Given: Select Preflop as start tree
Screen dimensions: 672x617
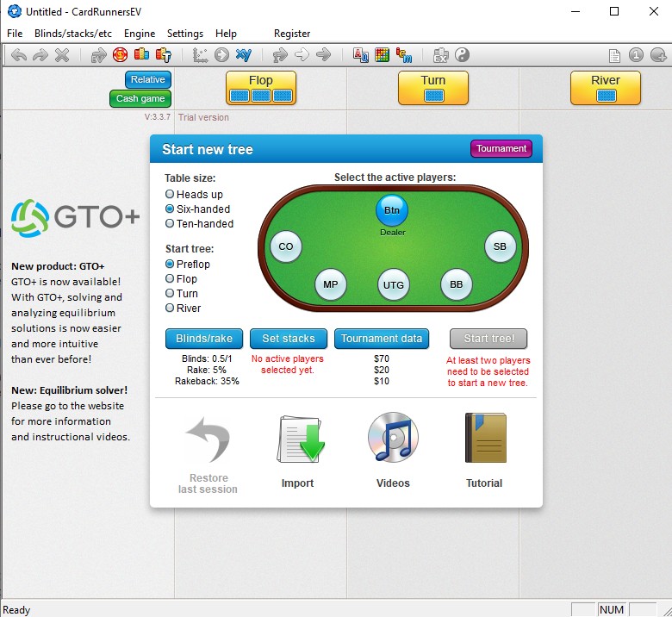Looking at the screenshot, I should [x=188, y=265].
